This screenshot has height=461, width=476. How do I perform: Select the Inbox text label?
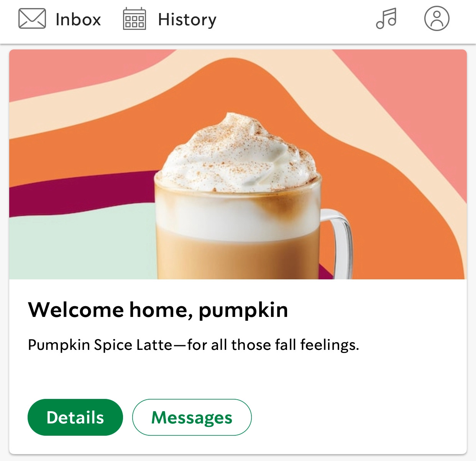click(x=78, y=20)
